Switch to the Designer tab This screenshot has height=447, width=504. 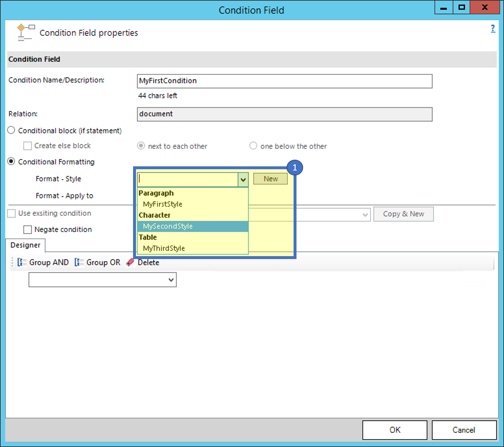(25, 245)
